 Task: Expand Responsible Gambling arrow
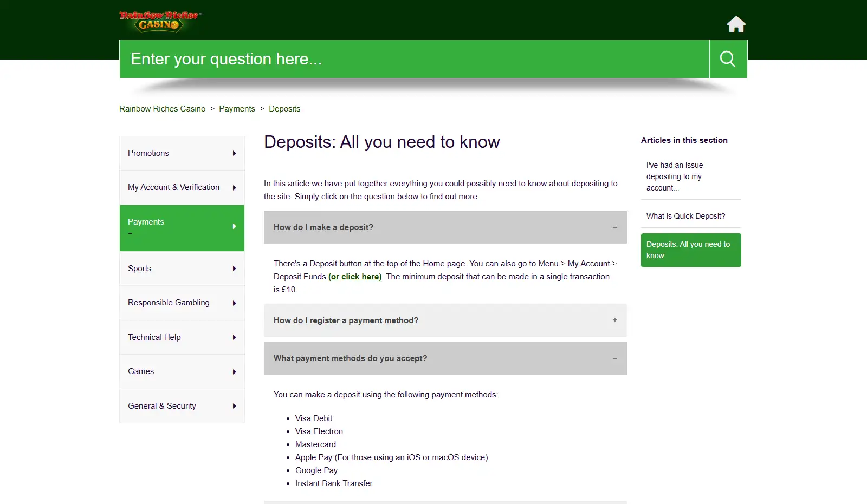[x=234, y=303]
